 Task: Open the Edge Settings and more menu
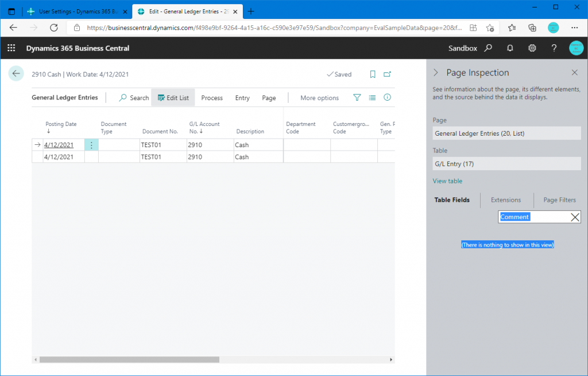pyautogui.click(x=574, y=28)
